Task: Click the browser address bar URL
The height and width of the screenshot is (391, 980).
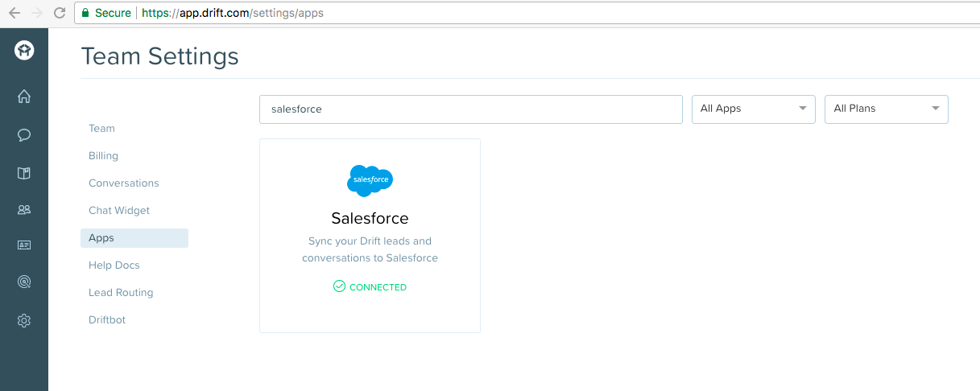Action: click(x=233, y=13)
